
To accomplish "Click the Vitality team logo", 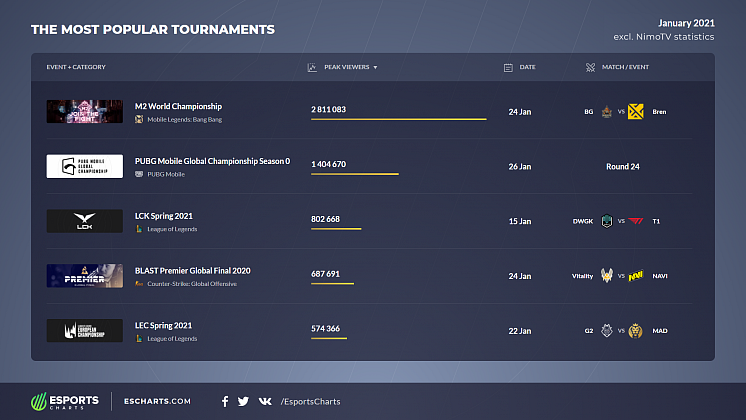I will click(x=607, y=276).
